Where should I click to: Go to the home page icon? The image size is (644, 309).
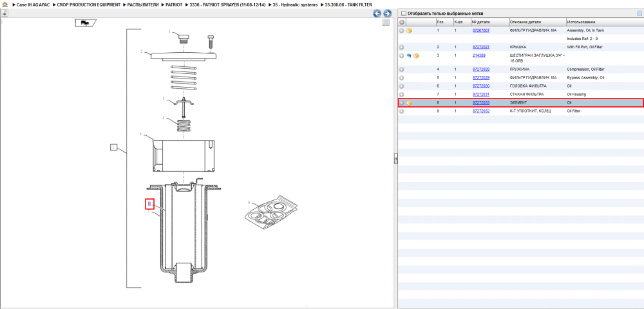pos(5,5)
